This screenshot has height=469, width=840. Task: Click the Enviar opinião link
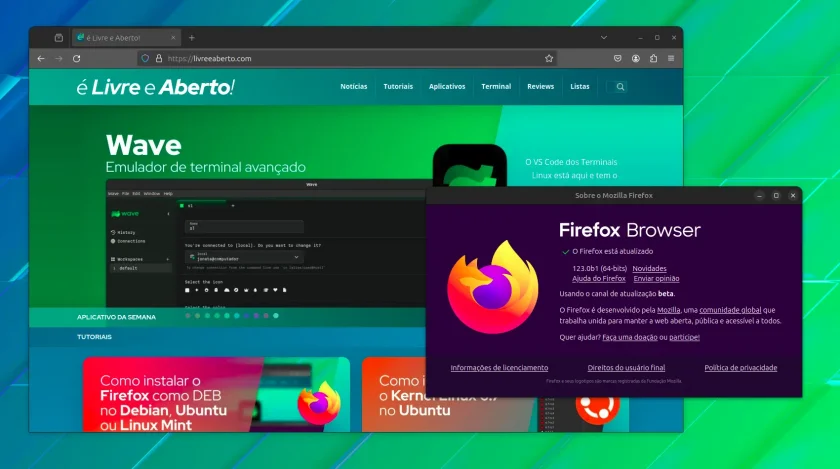(656, 279)
